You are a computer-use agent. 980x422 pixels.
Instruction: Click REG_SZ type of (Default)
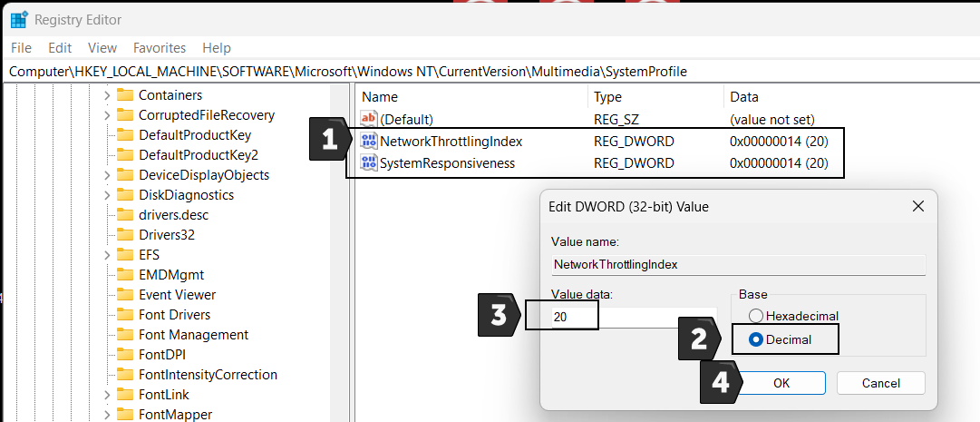coord(616,119)
